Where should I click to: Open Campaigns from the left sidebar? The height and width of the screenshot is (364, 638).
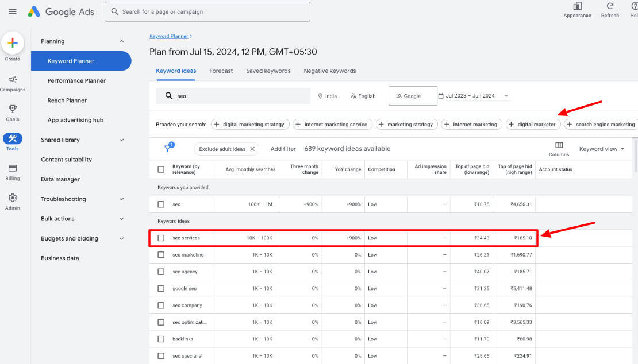[x=13, y=80]
